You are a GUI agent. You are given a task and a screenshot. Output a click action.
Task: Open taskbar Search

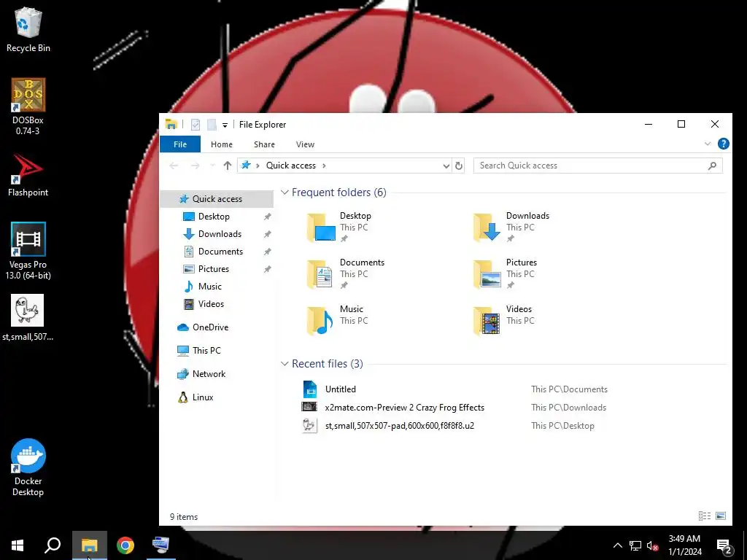pyautogui.click(x=53, y=545)
